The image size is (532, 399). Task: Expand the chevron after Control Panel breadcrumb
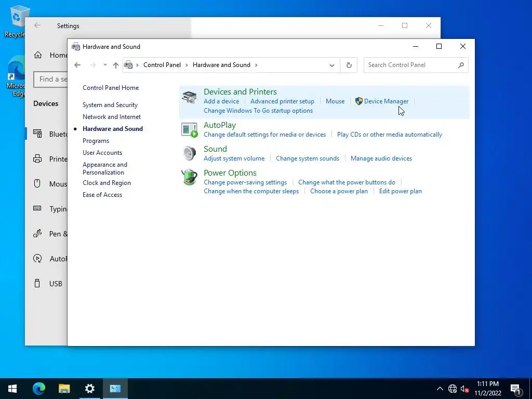tap(187, 65)
